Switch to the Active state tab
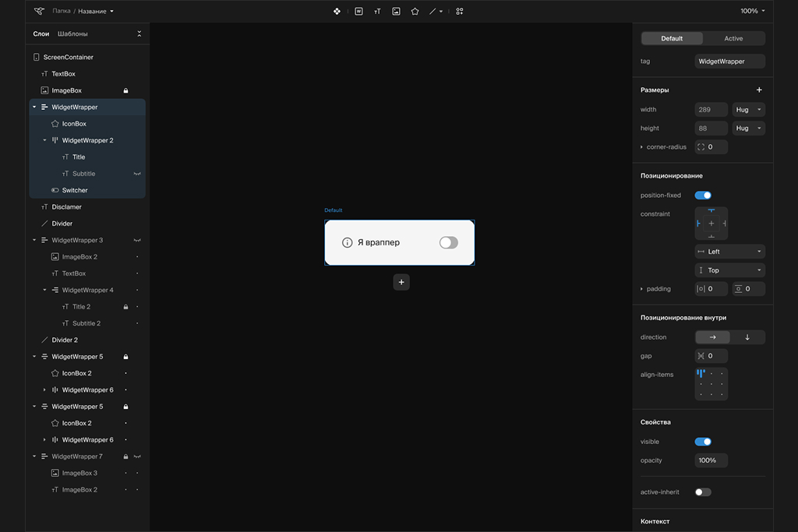Screen dimensions: 798x532 [733, 38]
